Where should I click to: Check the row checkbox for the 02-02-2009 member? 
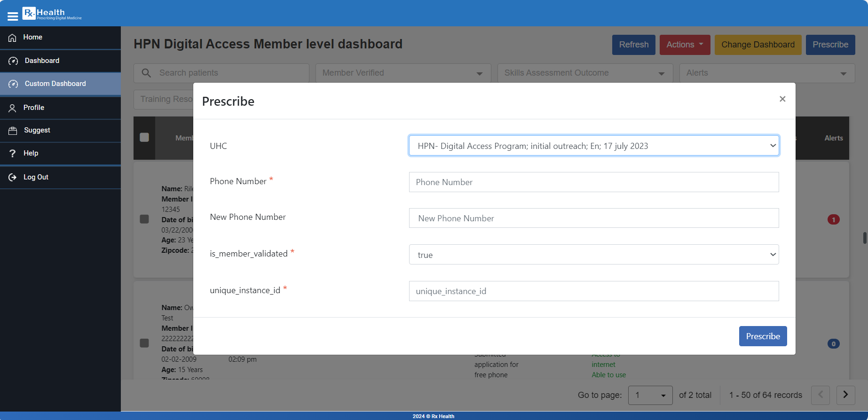[x=144, y=343]
